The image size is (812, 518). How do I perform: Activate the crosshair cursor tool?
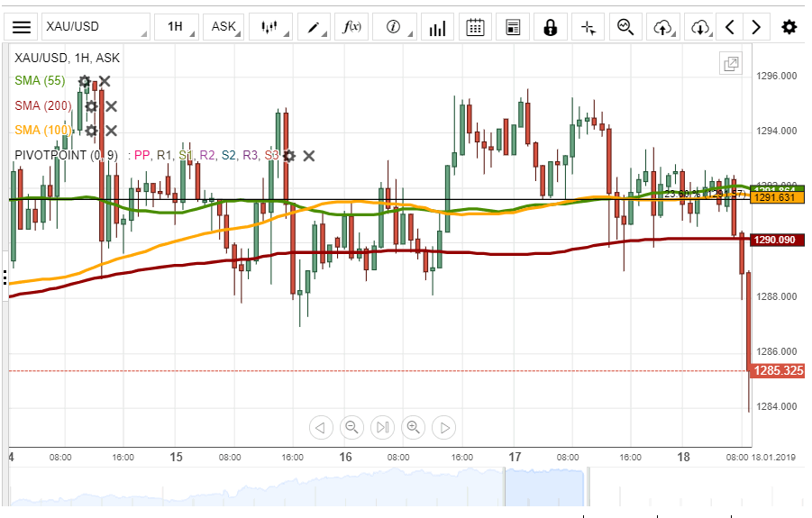pos(588,27)
